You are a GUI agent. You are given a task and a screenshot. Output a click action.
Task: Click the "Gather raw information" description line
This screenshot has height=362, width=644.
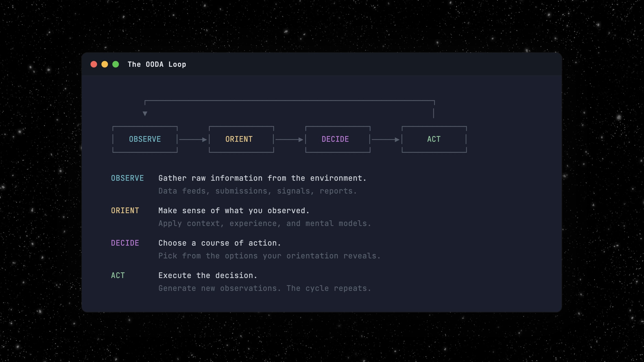coord(262,178)
